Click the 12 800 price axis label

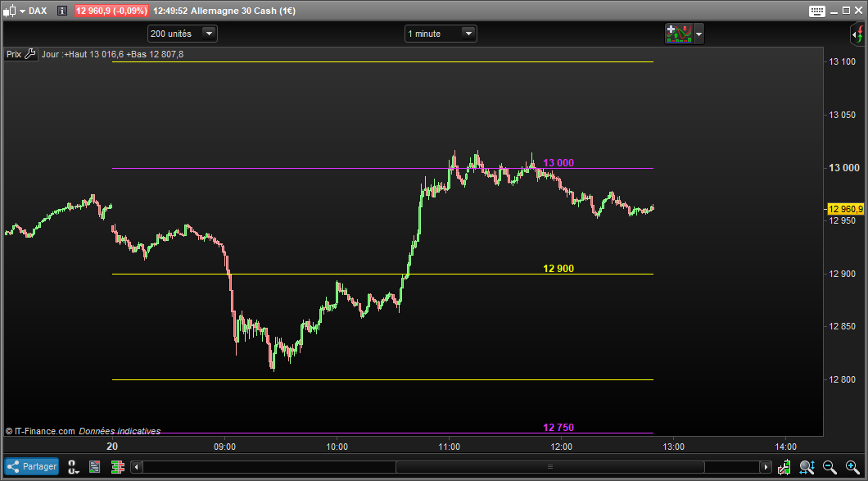click(x=842, y=379)
